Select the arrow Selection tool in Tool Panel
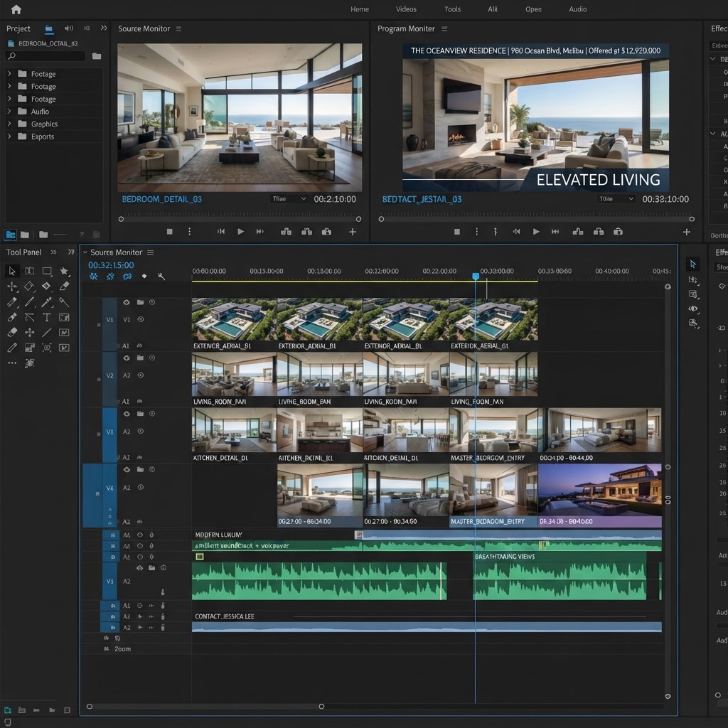728x728 pixels. tap(12, 271)
